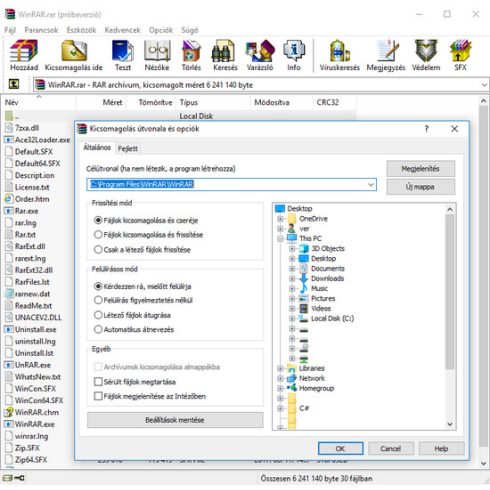Viewport: 490px width, 490px height.
Task: Select Fájlok kicsomagolása és cseréje radio
Action: 98,220
